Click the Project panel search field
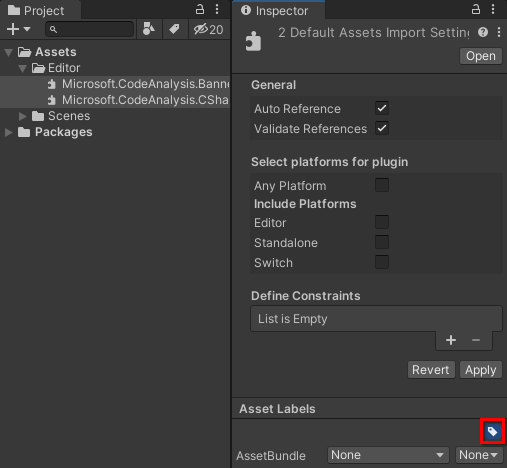507x468 pixels. pos(90,29)
